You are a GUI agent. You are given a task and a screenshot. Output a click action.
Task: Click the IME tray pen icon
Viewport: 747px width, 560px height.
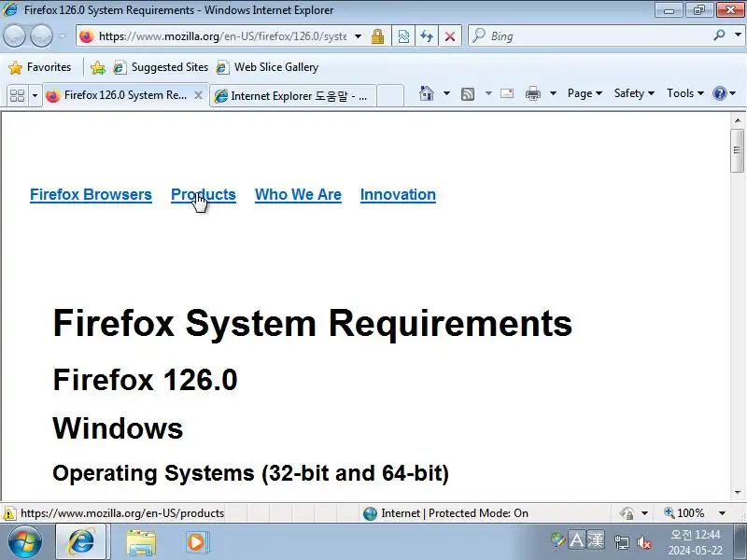(557, 540)
